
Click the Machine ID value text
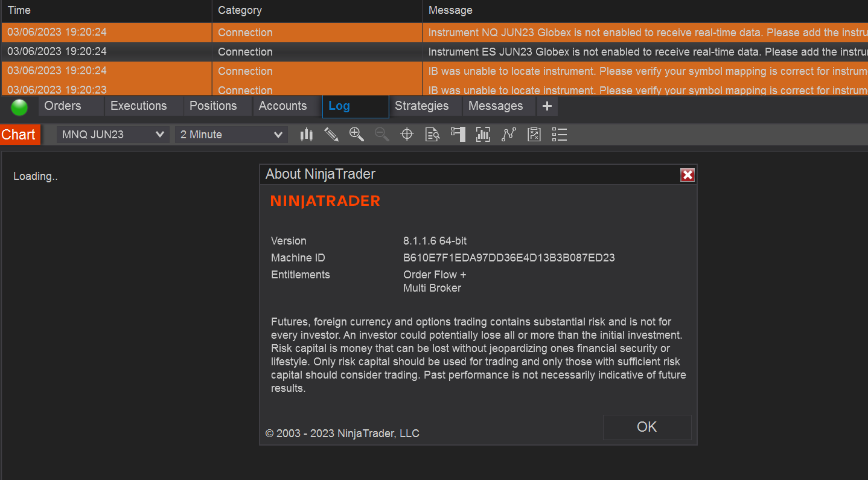pyautogui.click(x=509, y=258)
